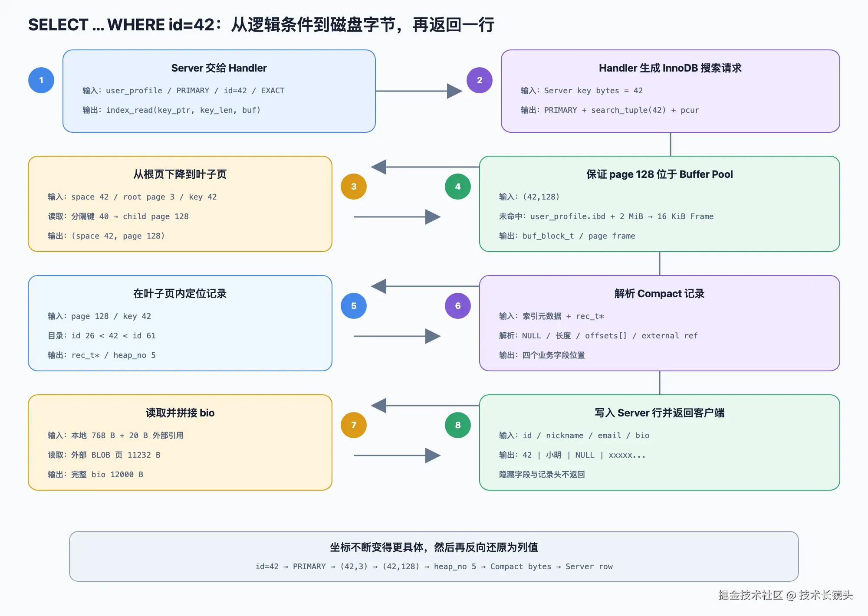Select the line 'NULL / 长度 / offsets[] / external ref'
868x616 pixels.
[x=610, y=336]
